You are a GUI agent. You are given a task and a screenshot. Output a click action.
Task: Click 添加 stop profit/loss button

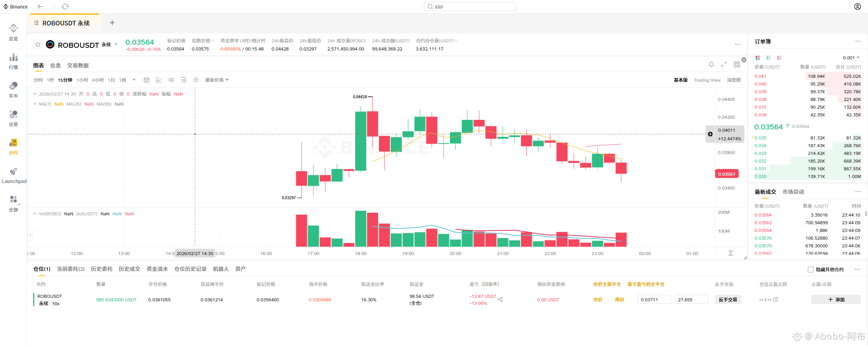[836, 299]
